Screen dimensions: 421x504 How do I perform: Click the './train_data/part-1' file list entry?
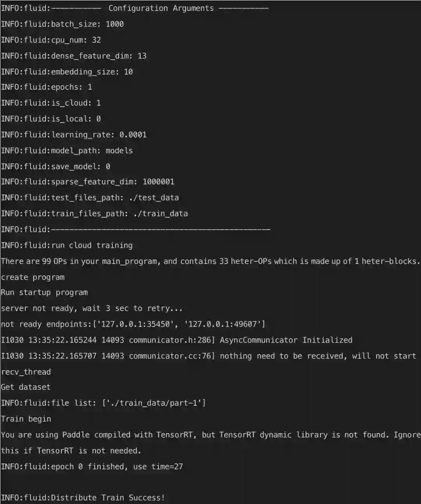pos(154,403)
